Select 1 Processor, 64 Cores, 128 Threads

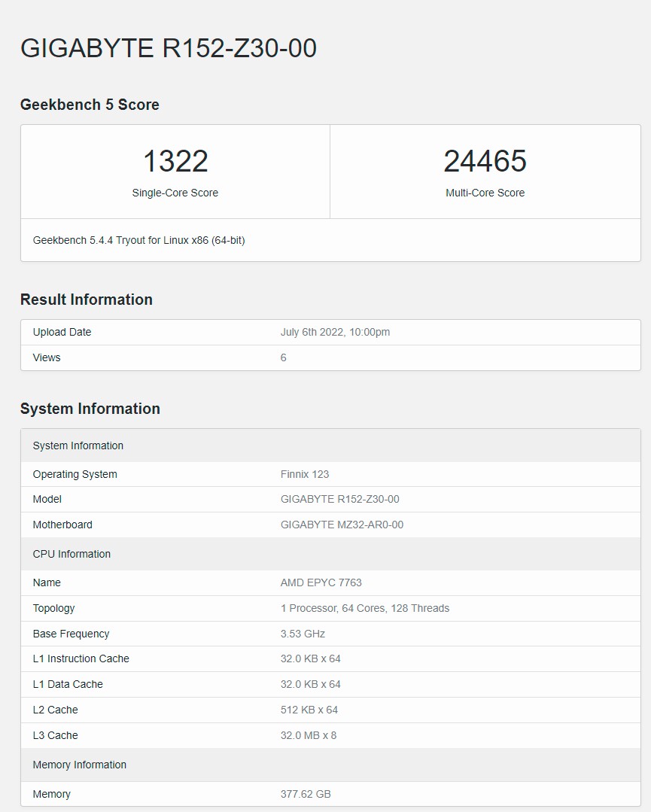point(365,608)
